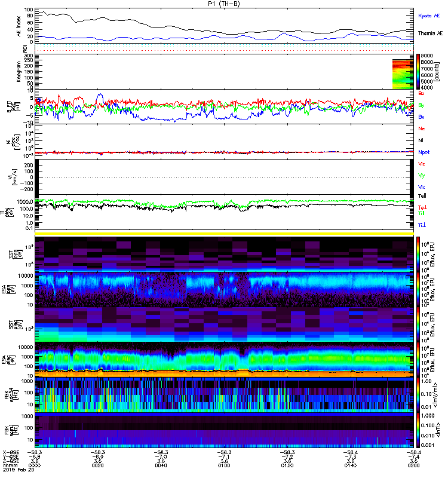Click the Keogram axis label
448x478 pixels.
pos(19,71)
